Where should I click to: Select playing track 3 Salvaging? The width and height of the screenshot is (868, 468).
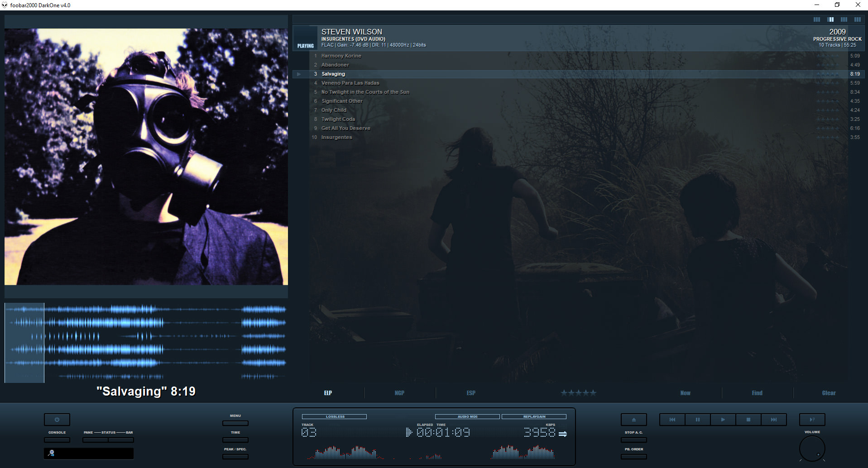pos(579,74)
